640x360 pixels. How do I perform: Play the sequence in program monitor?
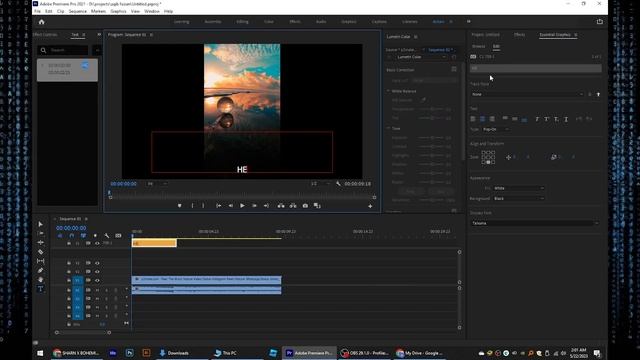[x=242, y=206]
